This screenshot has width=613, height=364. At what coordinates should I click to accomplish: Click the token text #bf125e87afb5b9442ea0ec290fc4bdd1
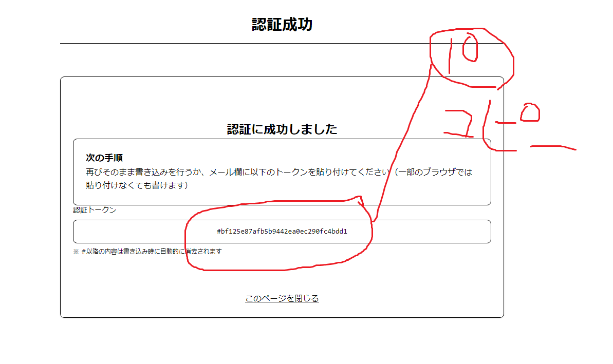click(282, 232)
